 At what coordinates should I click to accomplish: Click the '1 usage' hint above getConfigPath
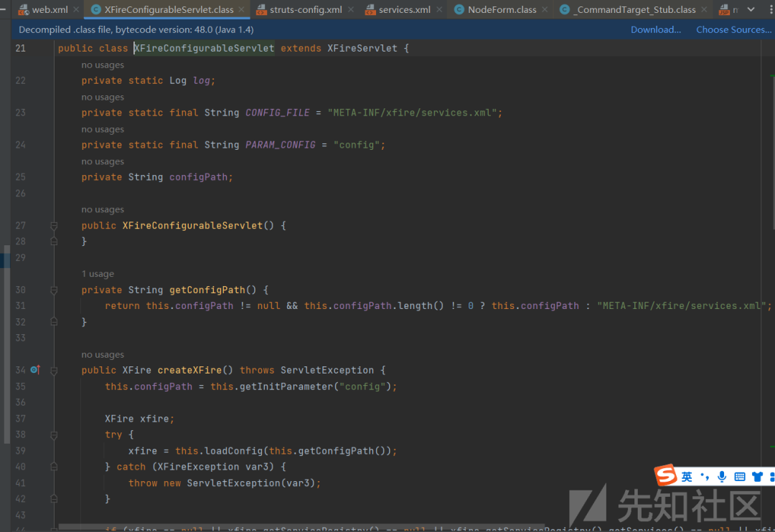[98, 274]
